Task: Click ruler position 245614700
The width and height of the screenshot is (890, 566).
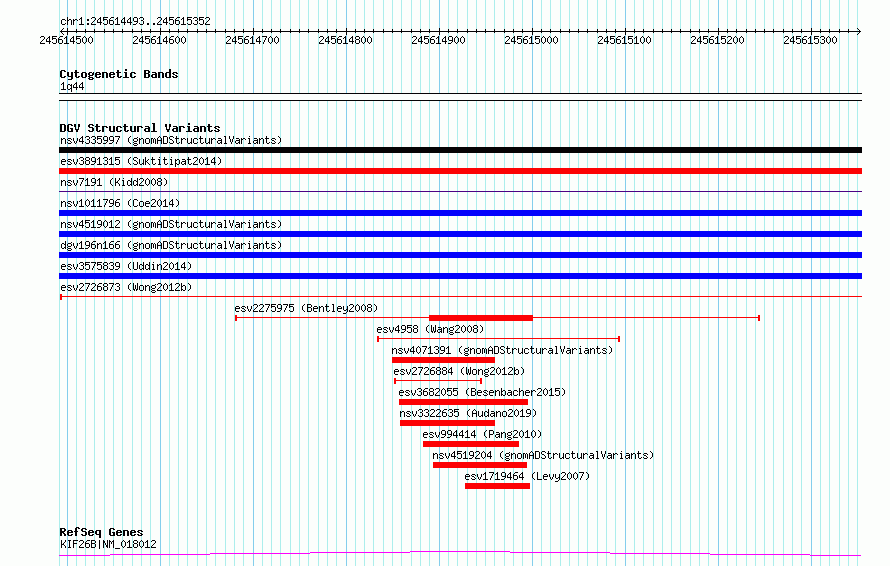Action: [253, 40]
